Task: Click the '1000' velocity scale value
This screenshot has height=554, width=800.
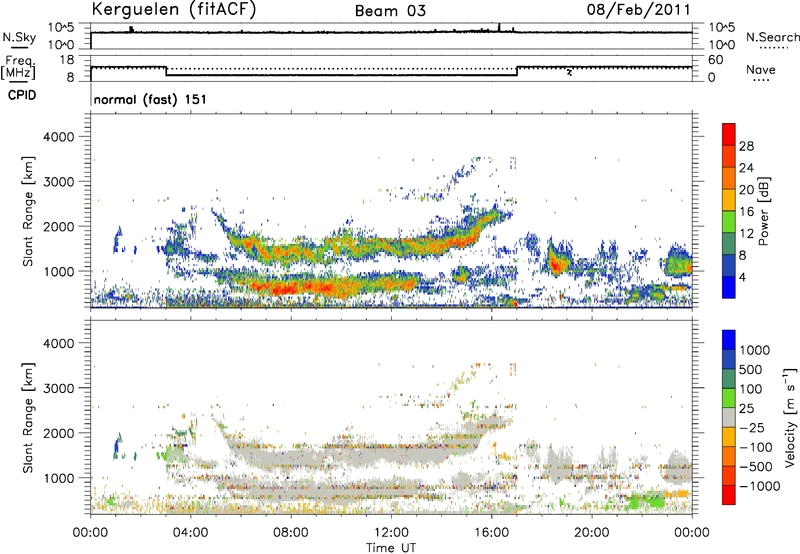Action: tap(755, 350)
